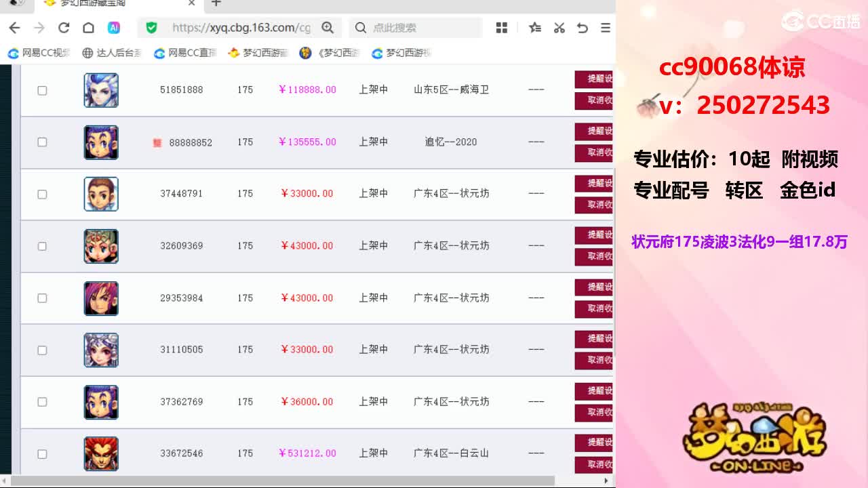Image resolution: width=868 pixels, height=488 pixels.
Task: Enable the checkbox for role 37362769
Action: click(x=42, y=402)
